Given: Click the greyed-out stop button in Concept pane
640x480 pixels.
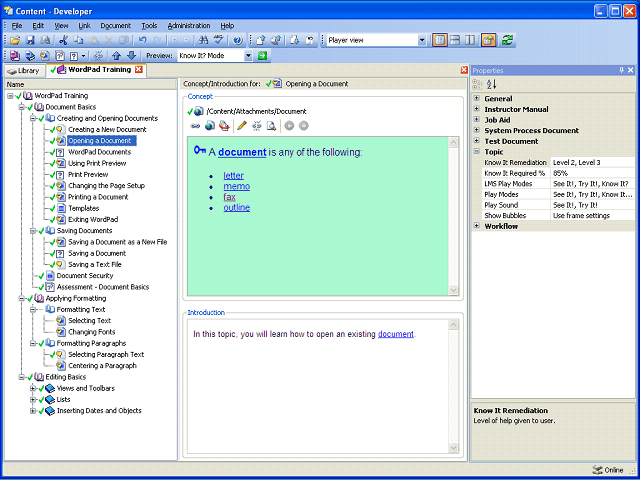Looking at the screenshot, I should click(x=303, y=126).
